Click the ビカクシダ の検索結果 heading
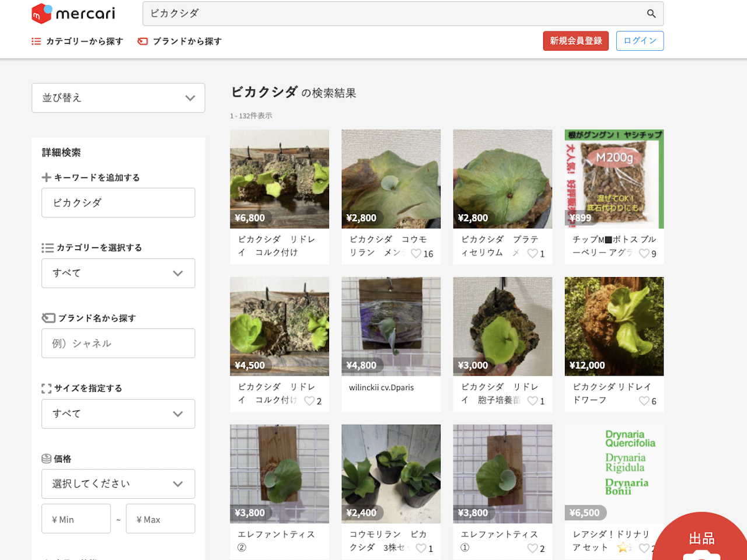 (x=294, y=92)
